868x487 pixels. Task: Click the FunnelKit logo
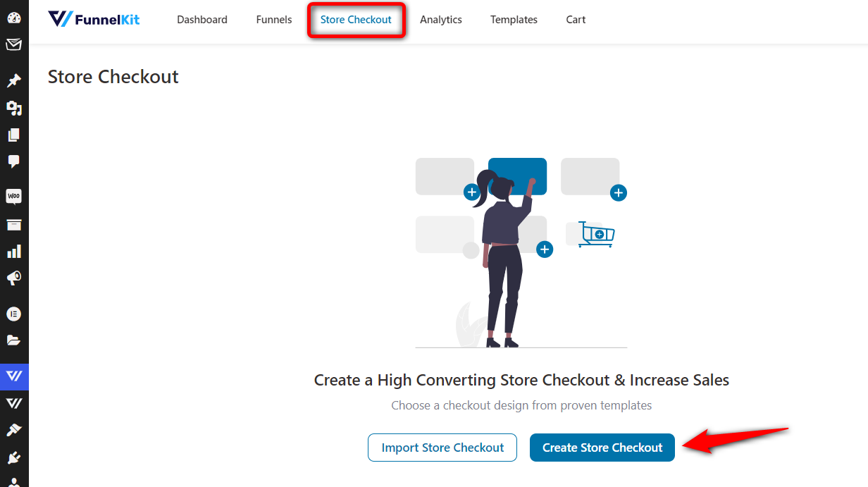94,19
